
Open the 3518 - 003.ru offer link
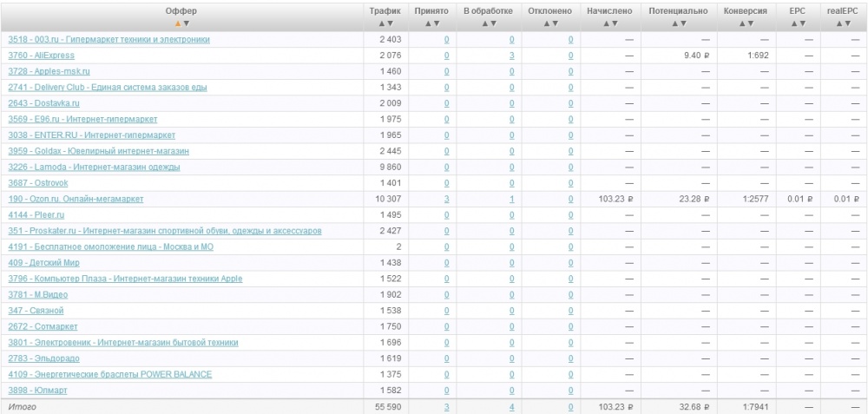coord(109,40)
